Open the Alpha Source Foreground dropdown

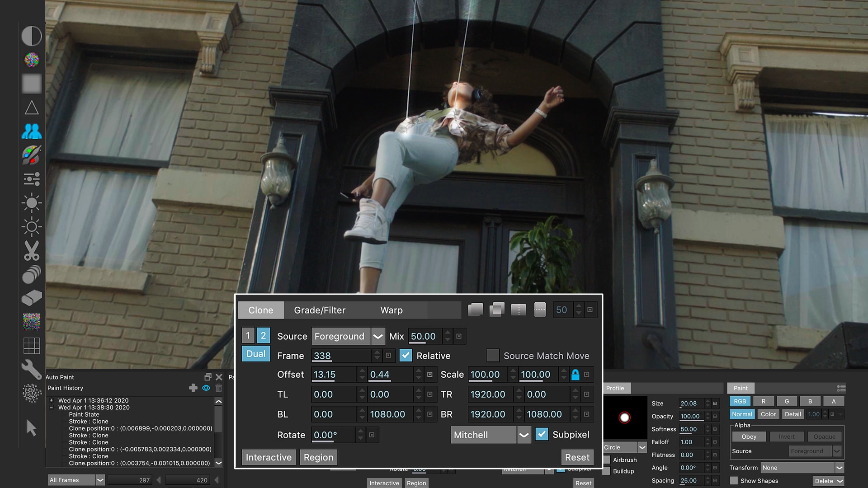point(815,451)
